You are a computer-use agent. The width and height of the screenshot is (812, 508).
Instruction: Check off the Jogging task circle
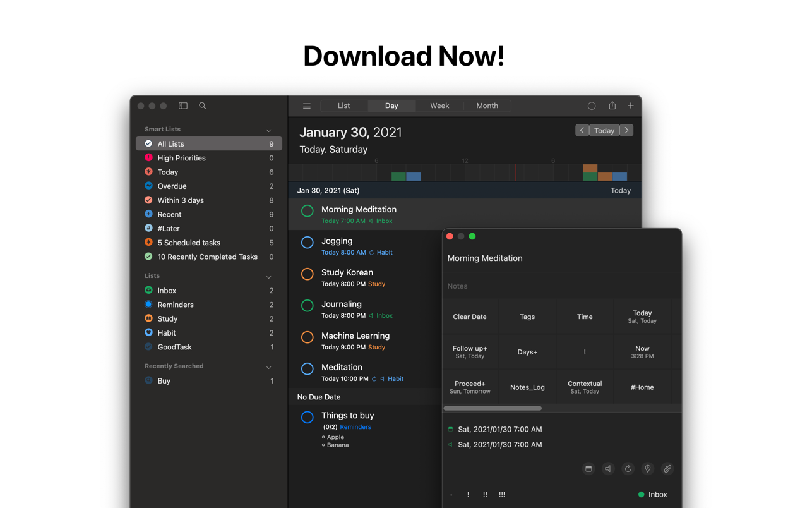pyautogui.click(x=307, y=243)
